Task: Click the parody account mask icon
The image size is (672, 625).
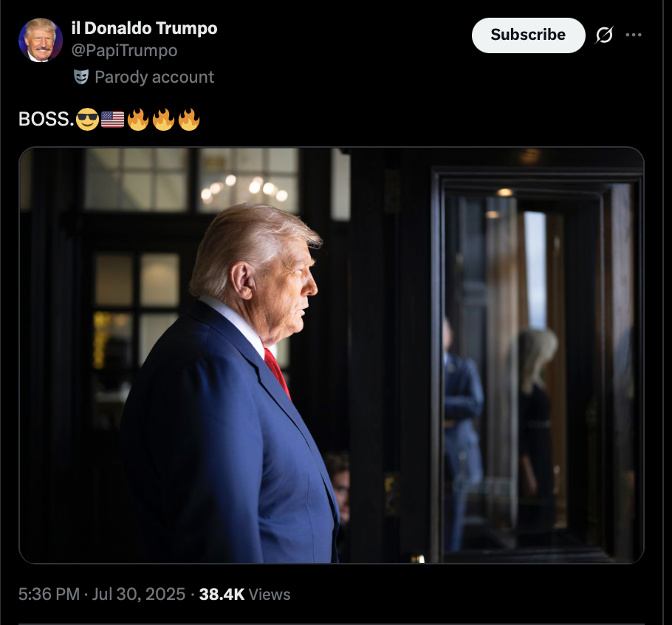Action: (x=81, y=77)
